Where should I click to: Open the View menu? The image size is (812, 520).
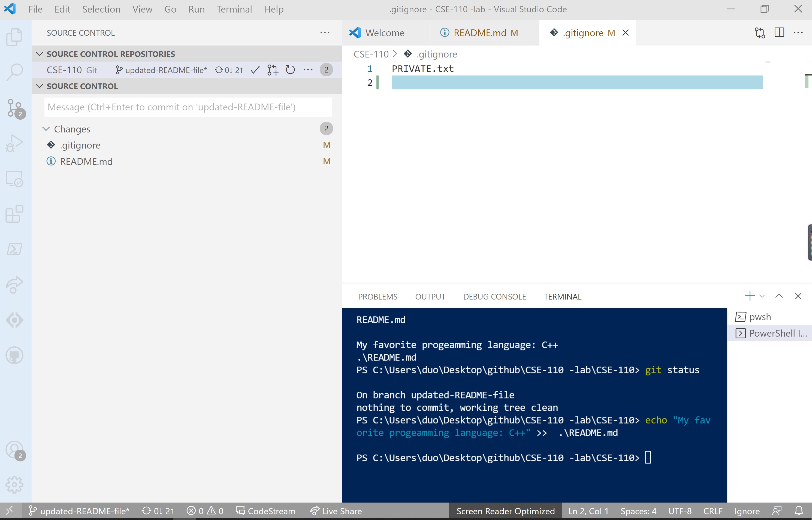pos(143,9)
